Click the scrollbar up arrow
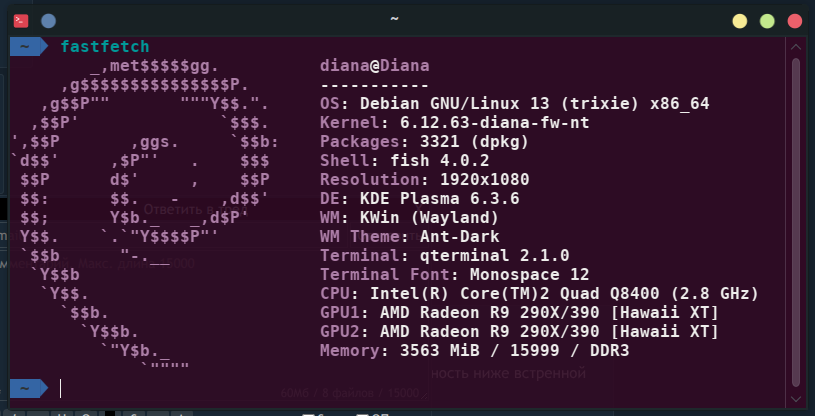This screenshot has height=416, width=815. pyautogui.click(x=796, y=47)
